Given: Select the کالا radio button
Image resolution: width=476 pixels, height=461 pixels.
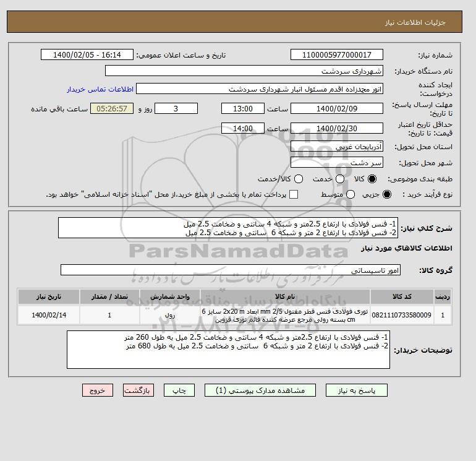Looking at the screenshot, I should tap(372, 179).
